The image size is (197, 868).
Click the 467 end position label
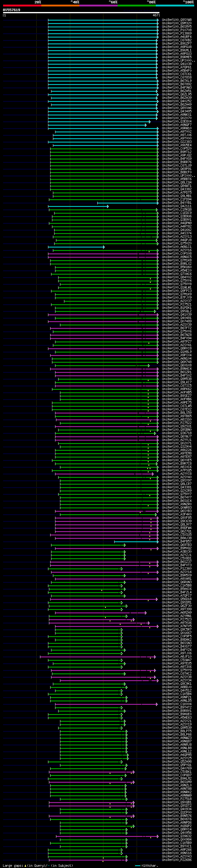(155, 15)
